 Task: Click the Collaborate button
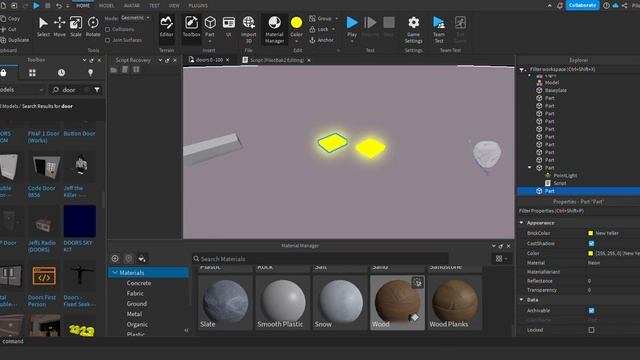tap(582, 5)
